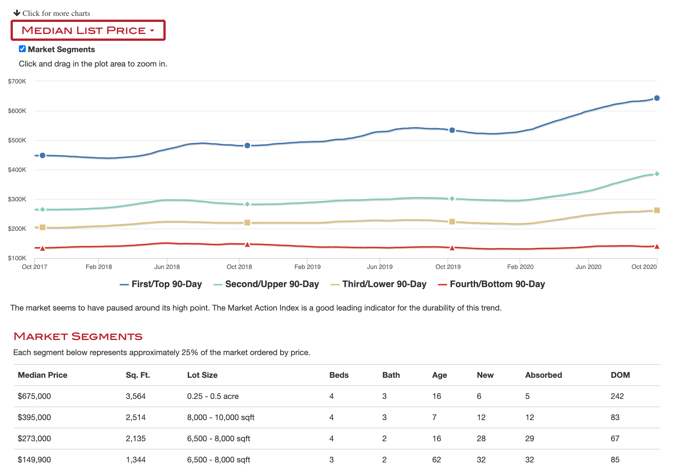The height and width of the screenshot is (476, 677).
Task: Toggle Second/Upper 90-Day legend series
Action: click(x=266, y=284)
